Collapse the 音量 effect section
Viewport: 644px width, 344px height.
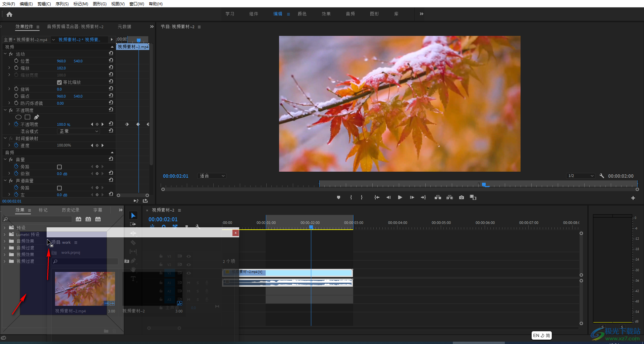coord(5,159)
